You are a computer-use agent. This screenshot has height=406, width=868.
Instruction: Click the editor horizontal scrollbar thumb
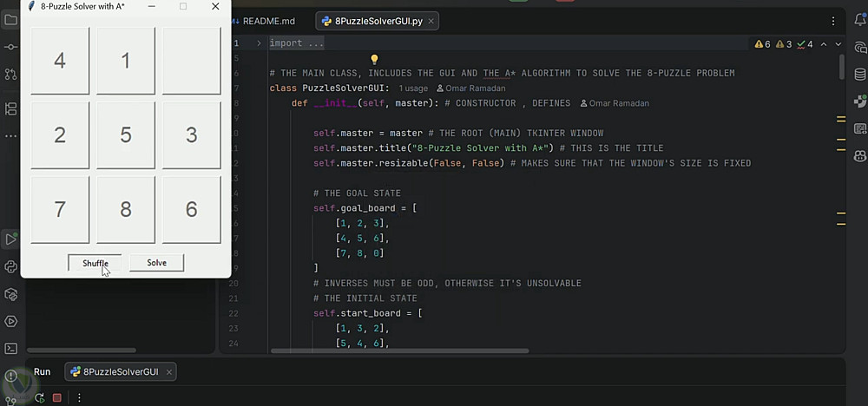399,350
